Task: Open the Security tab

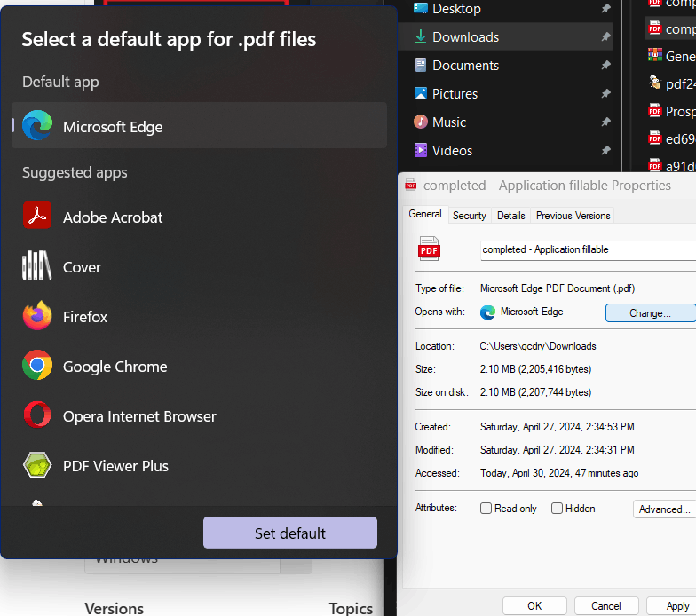Action: click(x=470, y=216)
